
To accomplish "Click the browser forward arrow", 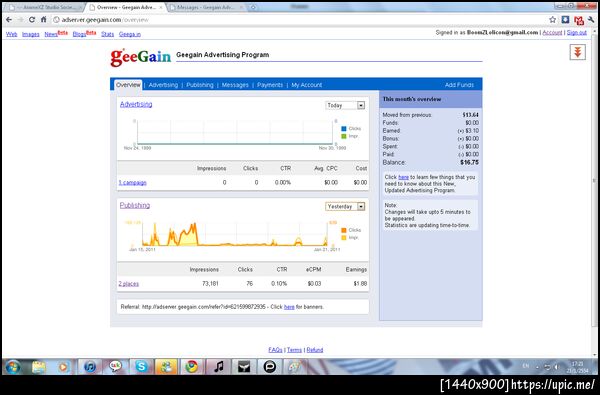I will [21, 20].
